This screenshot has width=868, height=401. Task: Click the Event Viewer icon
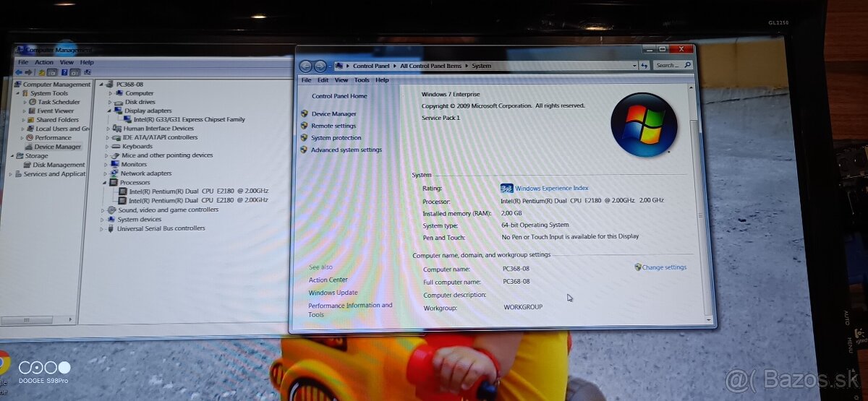point(33,111)
